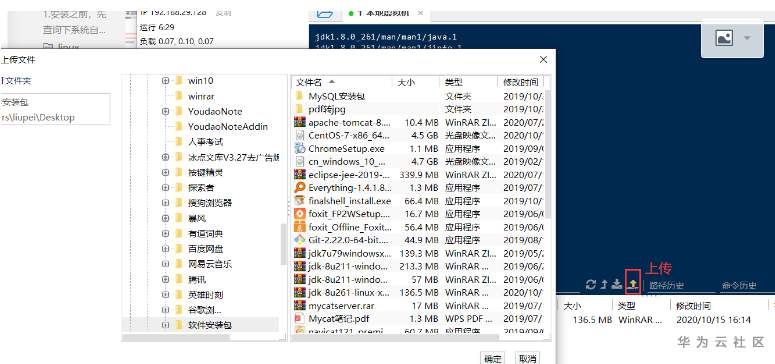This screenshot has height=364, width=775.
Task: Click the YoudaoNoteAddin folder icon in tree
Action: (179, 127)
